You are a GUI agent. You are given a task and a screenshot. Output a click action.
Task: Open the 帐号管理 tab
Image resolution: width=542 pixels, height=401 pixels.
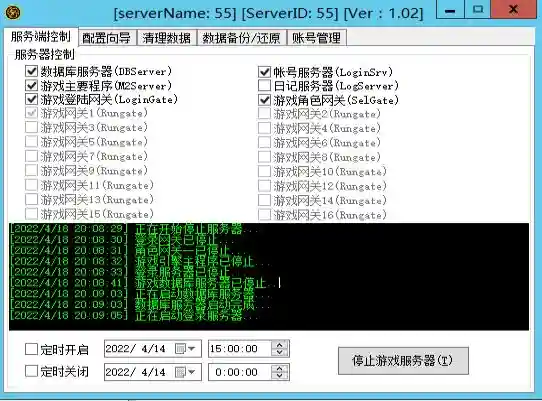tap(317, 38)
